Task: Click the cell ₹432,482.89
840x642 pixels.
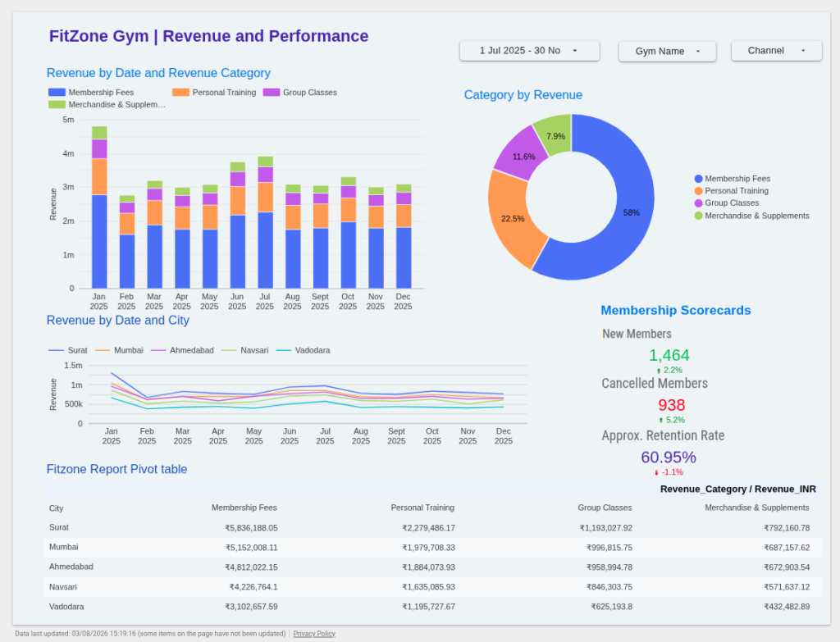Action: pos(787,607)
